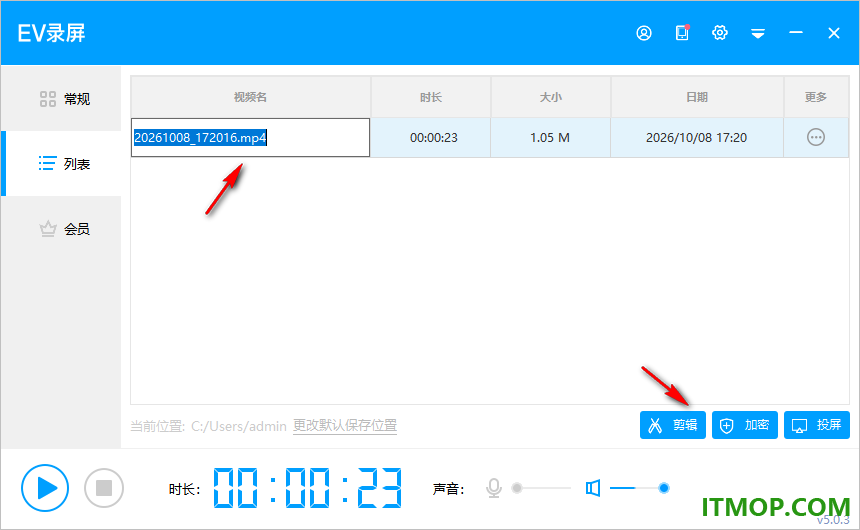860x530 pixels.
Task: Click the 时长 column header
Action: (431, 97)
